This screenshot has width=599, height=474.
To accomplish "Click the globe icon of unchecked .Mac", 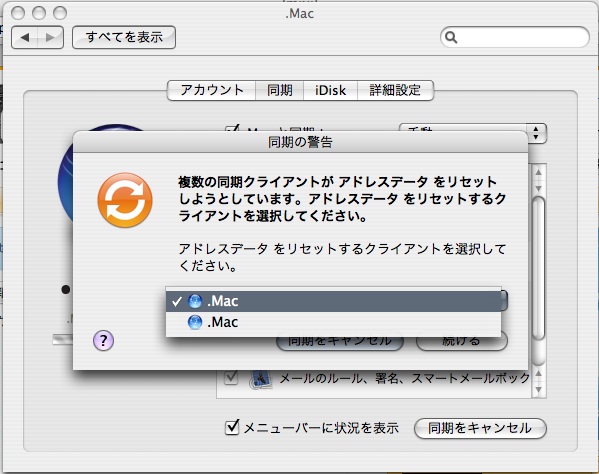I will coord(194,322).
